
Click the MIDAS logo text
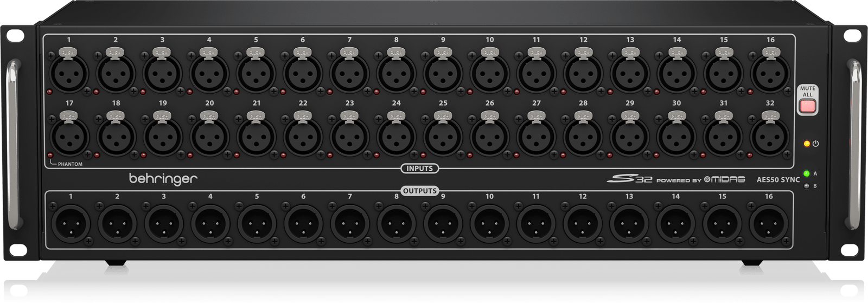(724, 179)
